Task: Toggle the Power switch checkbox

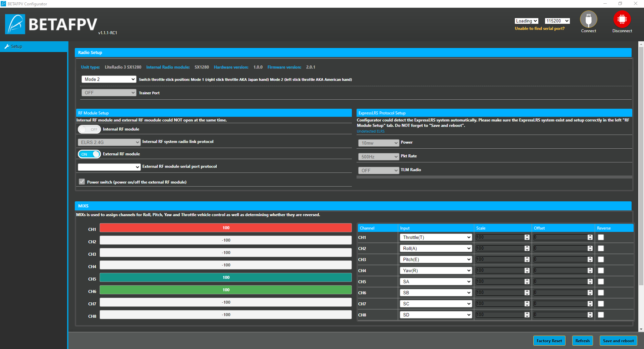Action: [x=82, y=182]
